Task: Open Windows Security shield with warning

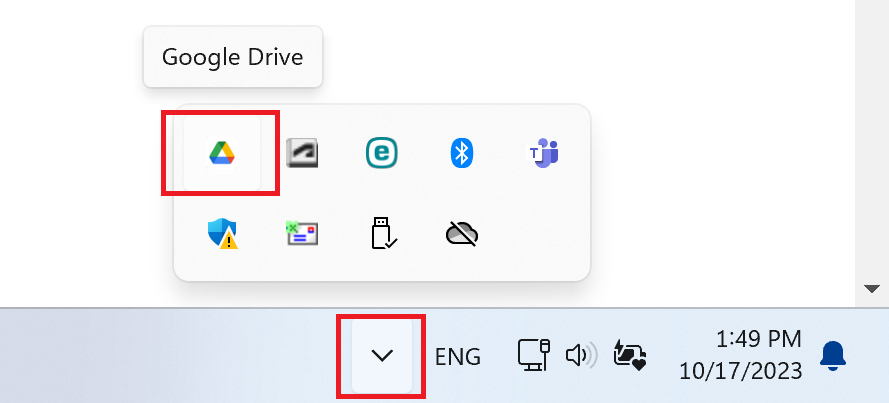Action: (223, 234)
